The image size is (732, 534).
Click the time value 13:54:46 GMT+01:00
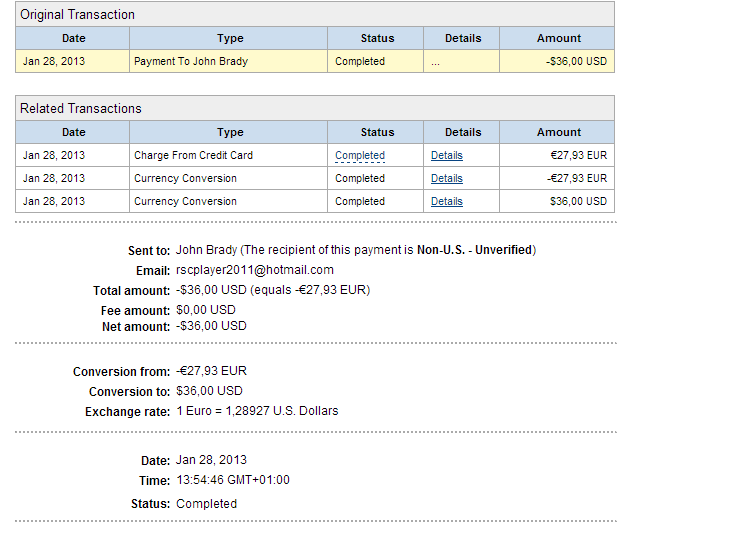[232, 481]
